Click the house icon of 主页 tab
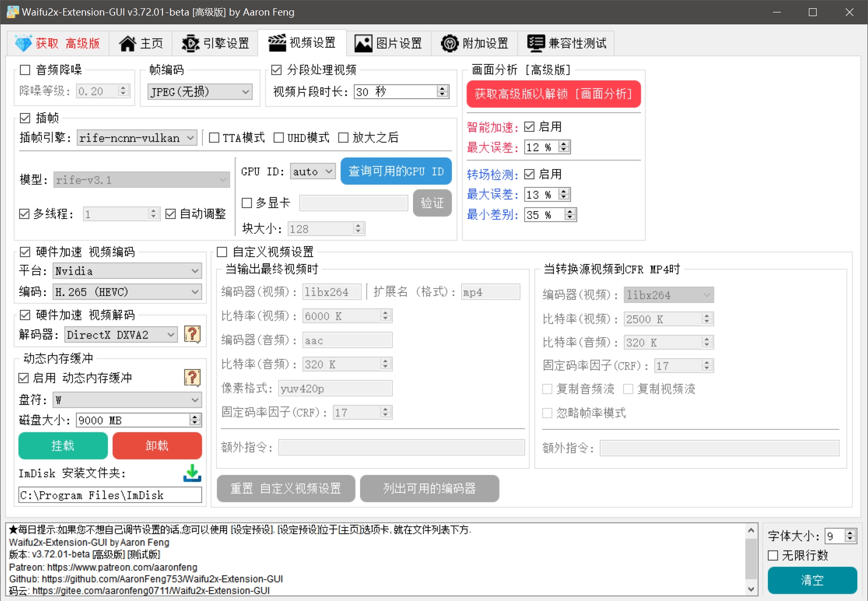The height and width of the screenshot is (601, 868). 128,43
